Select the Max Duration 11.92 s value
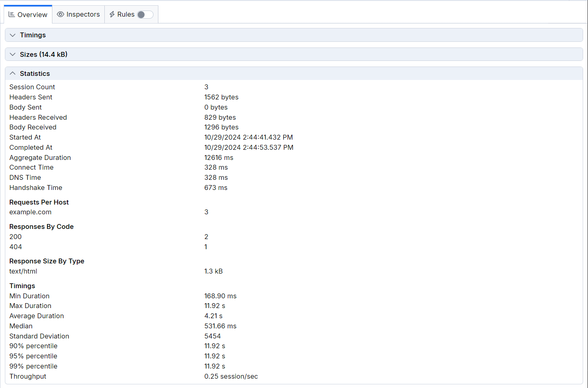The width and height of the screenshot is (588, 388). click(x=215, y=306)
